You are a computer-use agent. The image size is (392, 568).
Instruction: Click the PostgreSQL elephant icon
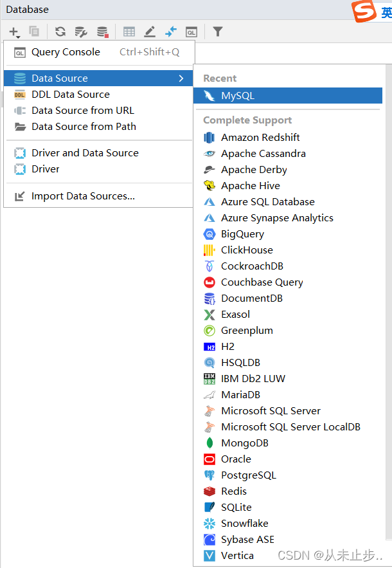(209, 475)
